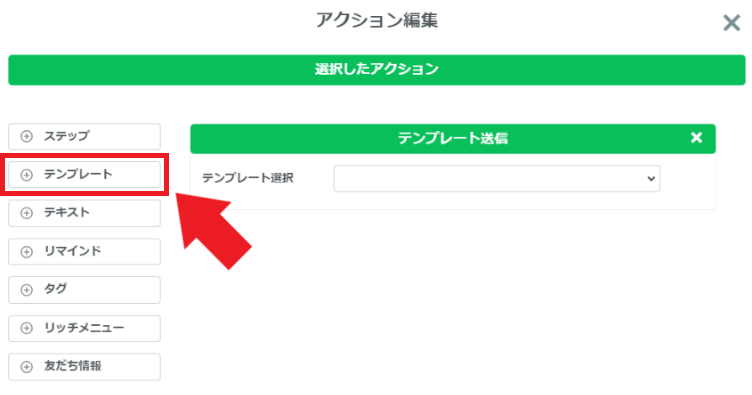Add a ステップ action

[84, 136]
